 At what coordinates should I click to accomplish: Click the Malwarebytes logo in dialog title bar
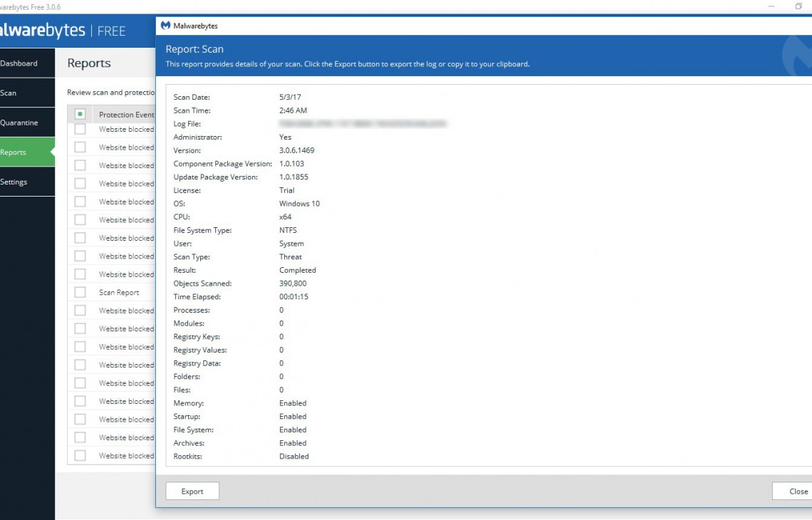coord(166,26)
